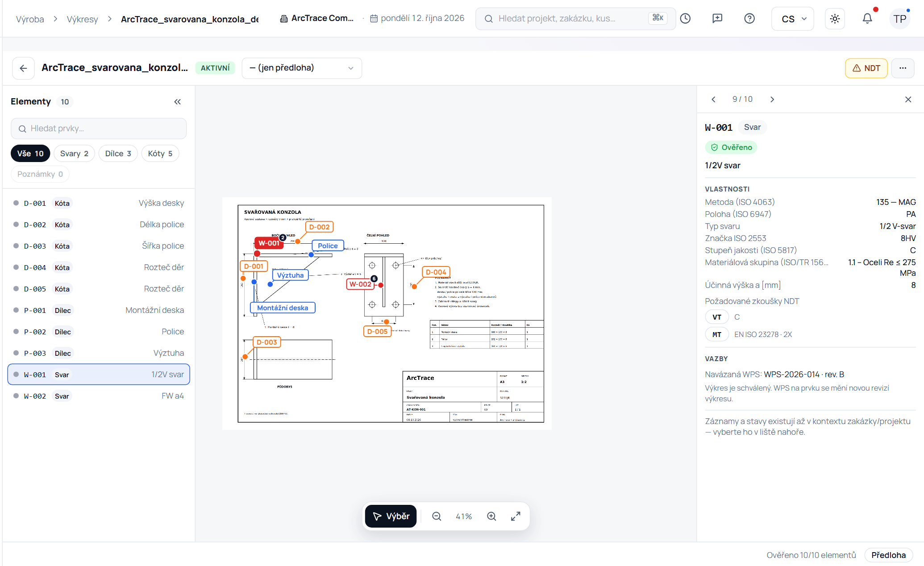Select the D-001 Výška desky row

pyautogui.click(x=99, y=203)
